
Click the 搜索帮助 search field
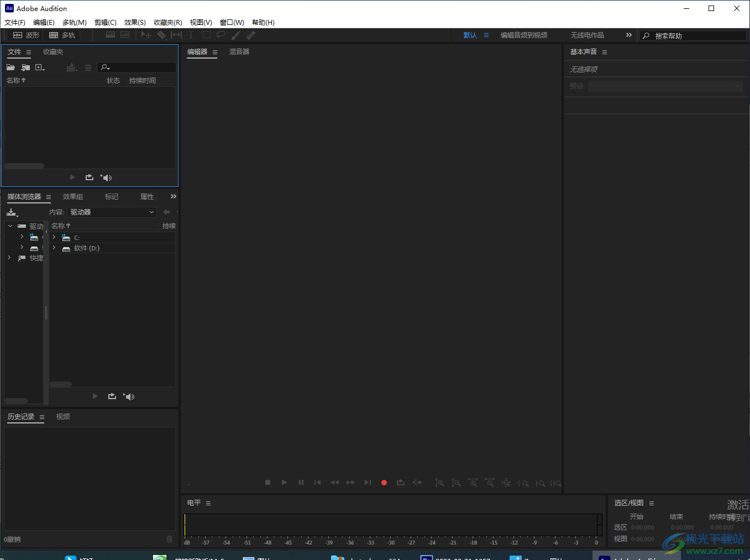pyautogui.click(x=693, y=35)
